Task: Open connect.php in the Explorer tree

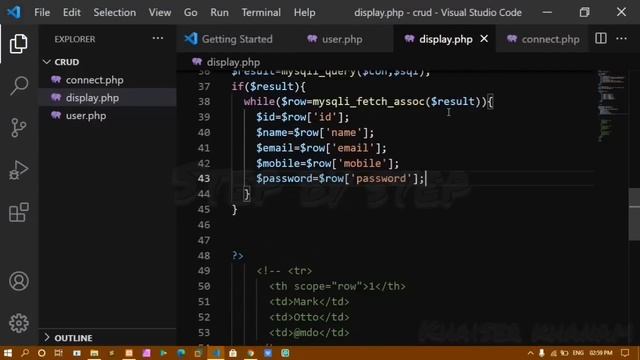Action: pyautogui.click(x=94, y=80)
